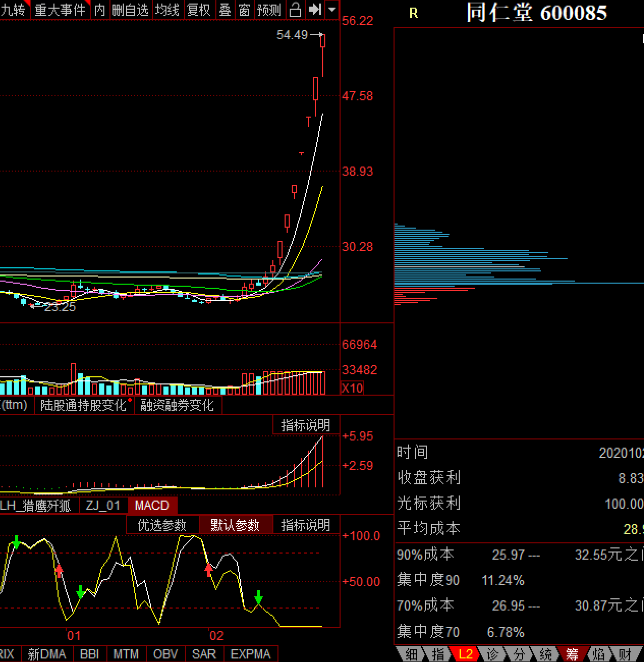The width and height of the screenshot is (644, 662).
Task: Click the 54.49 high price label
Action: (292, 35)
